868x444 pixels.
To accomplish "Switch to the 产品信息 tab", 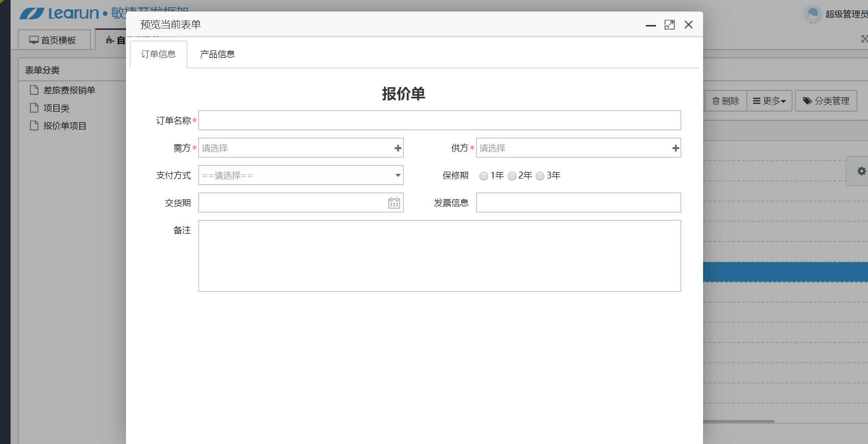I will click(x=217, y=54).
